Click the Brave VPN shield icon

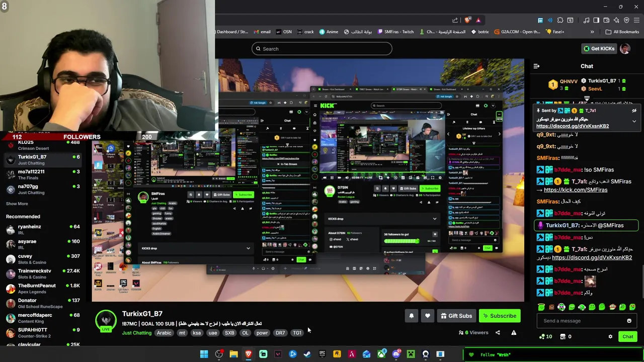point(626,20)
